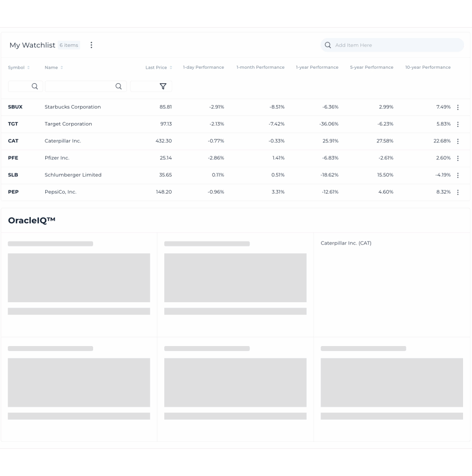Open the filter funnel above the Last Price column
Screen dimensions: 472x476
[x=162, y=86]
